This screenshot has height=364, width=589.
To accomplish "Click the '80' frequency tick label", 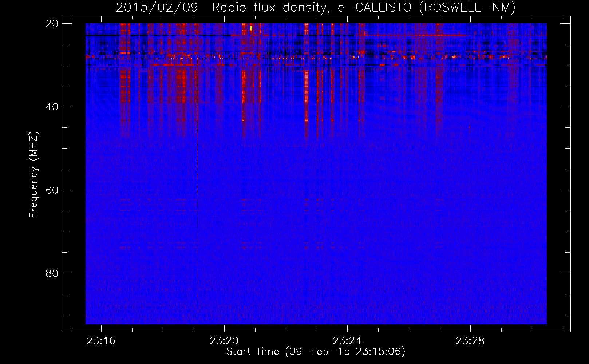I will tap(52, 273).
